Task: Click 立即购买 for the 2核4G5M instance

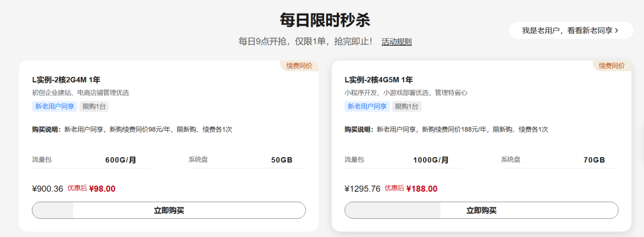Action: tap(481, 210)
